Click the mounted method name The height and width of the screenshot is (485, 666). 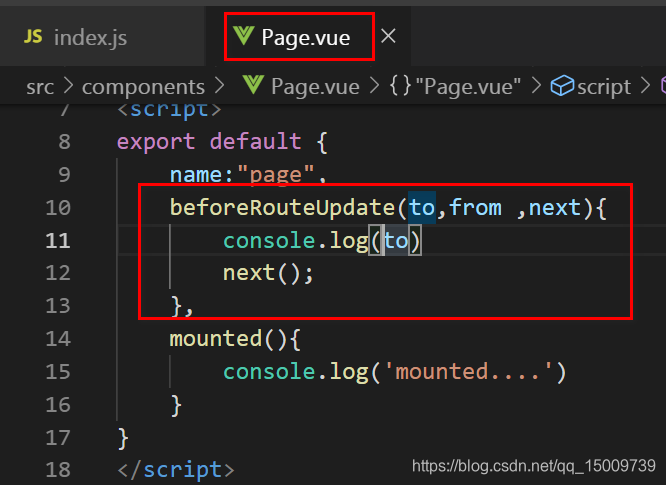tap(216, 339)
